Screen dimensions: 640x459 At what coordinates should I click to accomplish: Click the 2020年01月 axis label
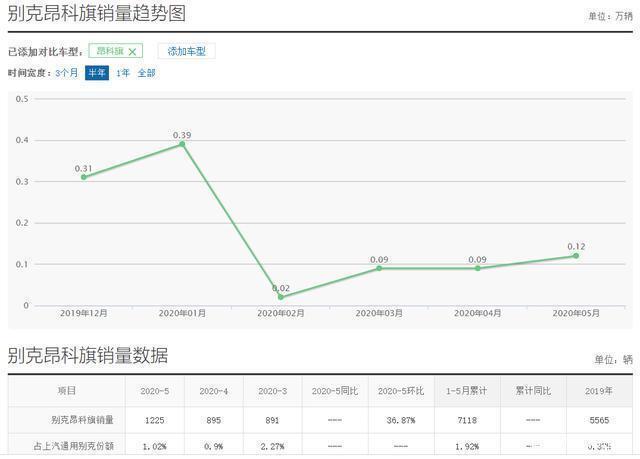pos(182,313)
